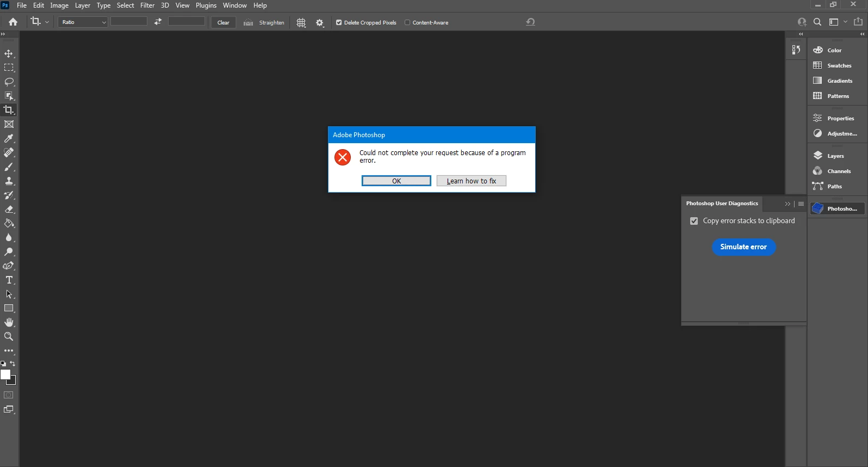
Task: Select the Lasso tool
Action: (x=9, y=82)
